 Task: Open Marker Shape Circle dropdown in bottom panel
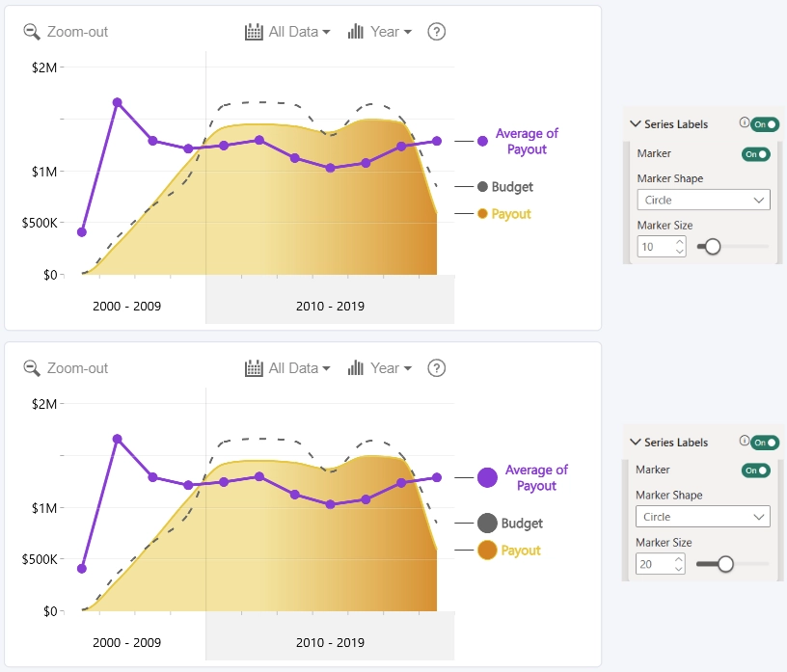click(703, 517)
